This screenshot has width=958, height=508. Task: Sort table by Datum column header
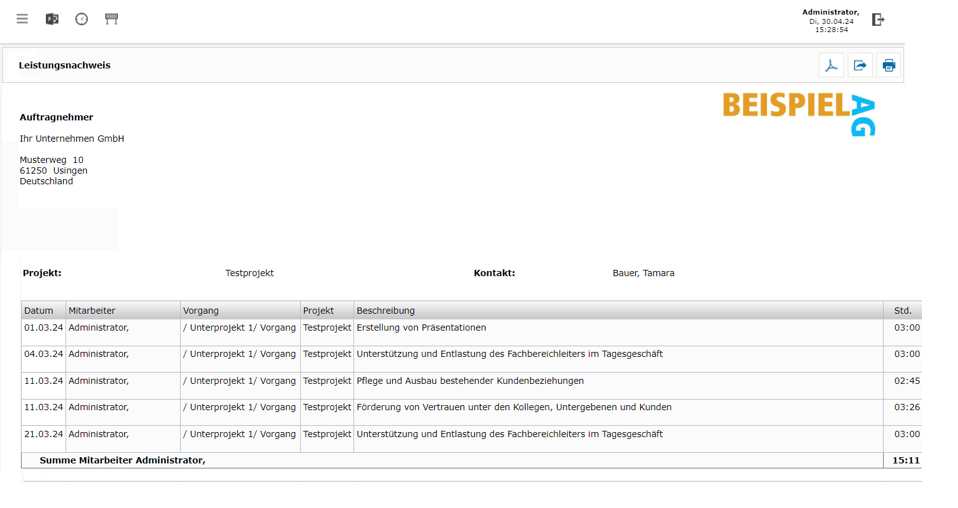click(39, 311)
